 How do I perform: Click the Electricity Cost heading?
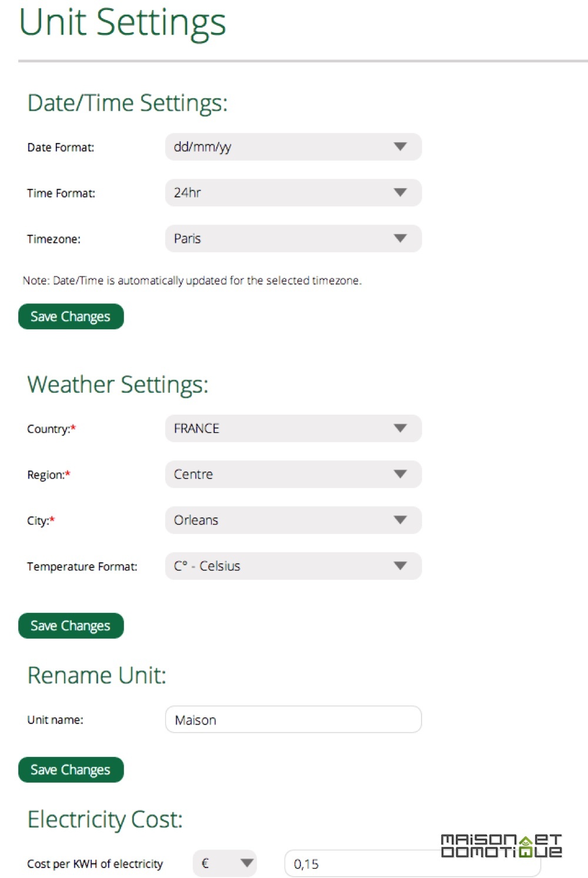105,819
